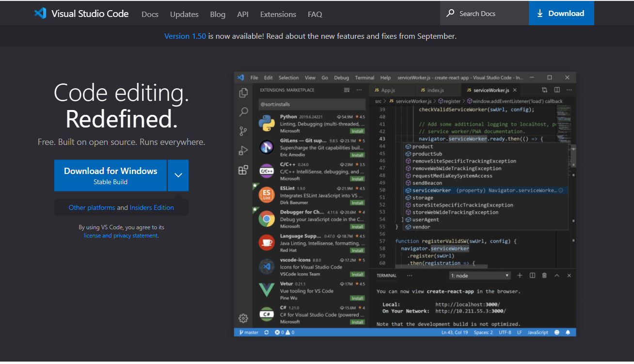Viewport: 634px width, 364px height.
Task: Click the GitLens extension icon
Action: point(267,147)
